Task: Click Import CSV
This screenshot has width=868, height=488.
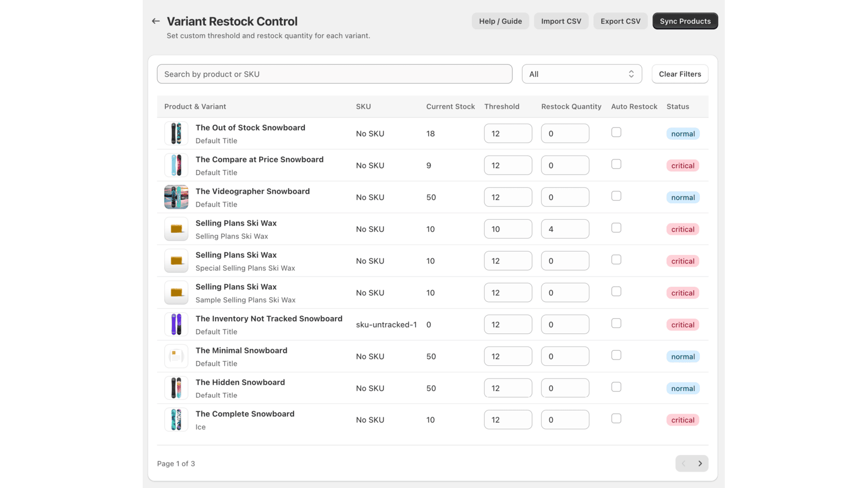Action: pos(561,21)
